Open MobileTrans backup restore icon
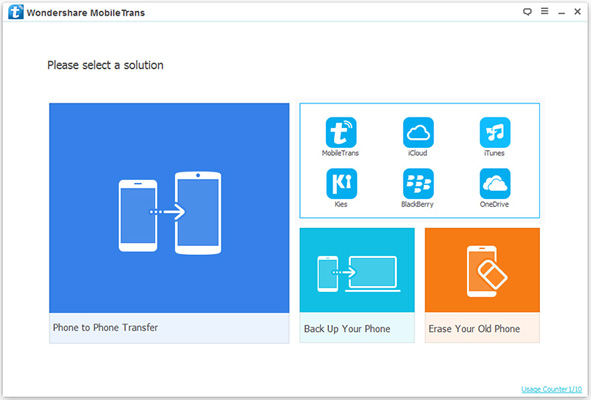The width and height of the screenshot is (591, 400). click(341, 132)
